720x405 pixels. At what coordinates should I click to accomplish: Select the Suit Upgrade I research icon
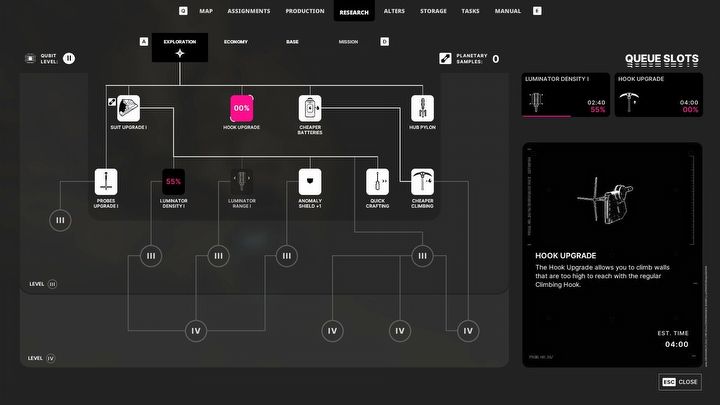(x=128, y=108)
